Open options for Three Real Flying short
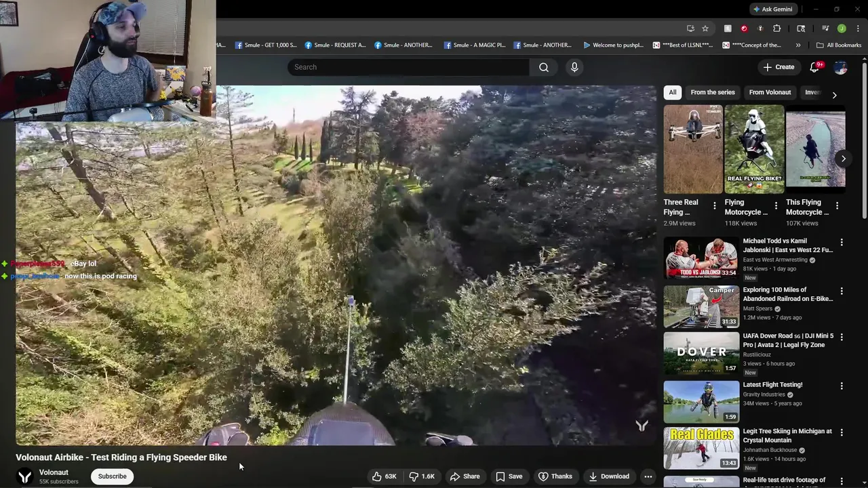Viewport: 868px width, 488px height. tap(714, 205)
